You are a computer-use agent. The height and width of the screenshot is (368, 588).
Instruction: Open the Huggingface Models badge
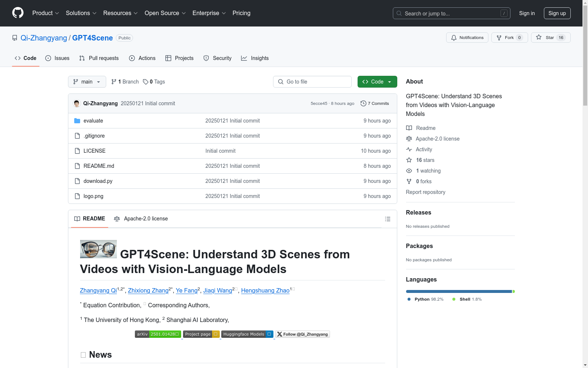(x=247, y=334)
